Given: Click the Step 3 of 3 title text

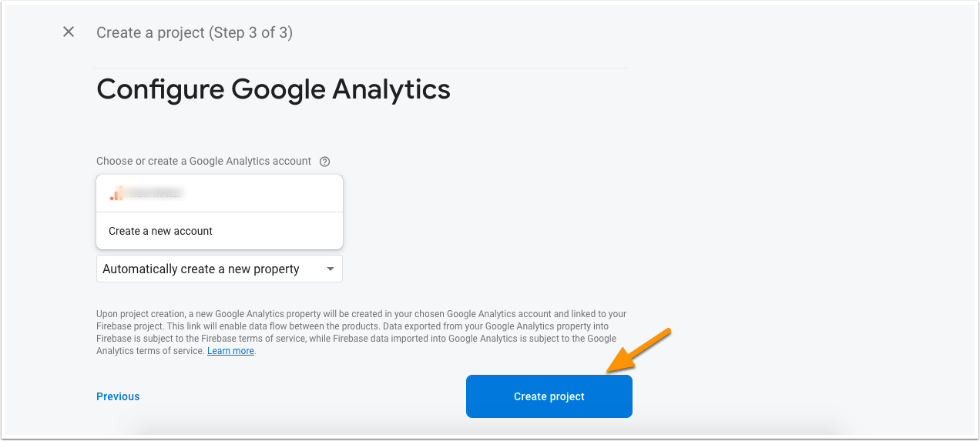Looking at the screenshot, I should 194,32.
